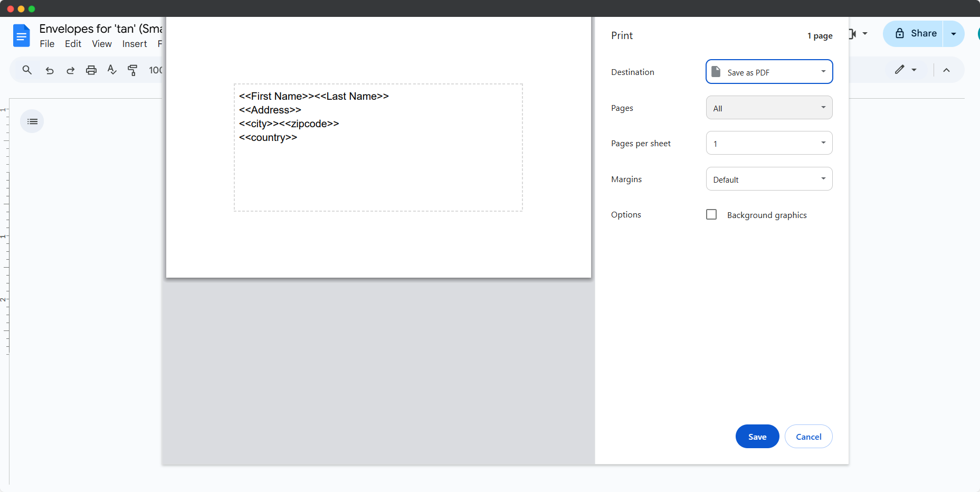Open editing mode dropdown arrow beside pencil
The height and width of the screenshot is (492, 980).
click(x=914, y=70)
